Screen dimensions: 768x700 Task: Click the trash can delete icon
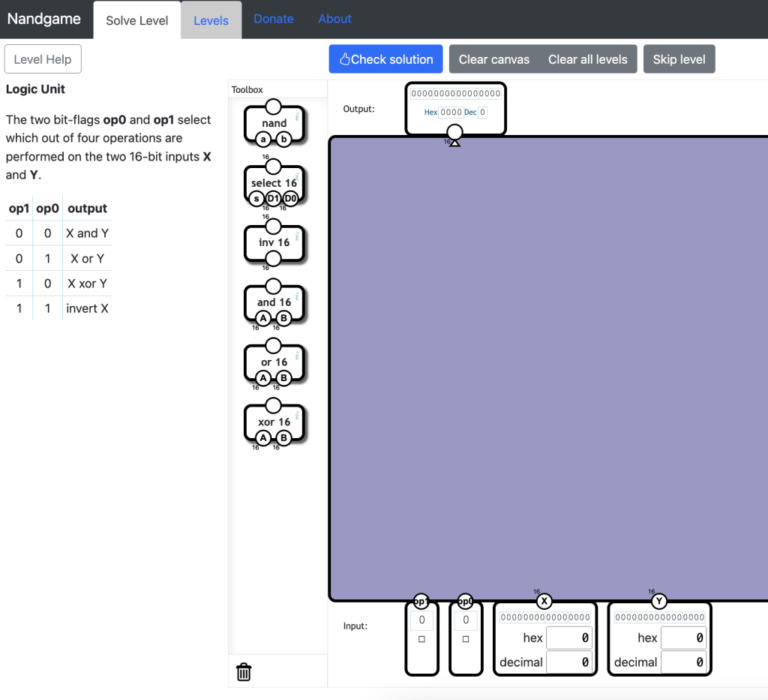pos(244,671)
